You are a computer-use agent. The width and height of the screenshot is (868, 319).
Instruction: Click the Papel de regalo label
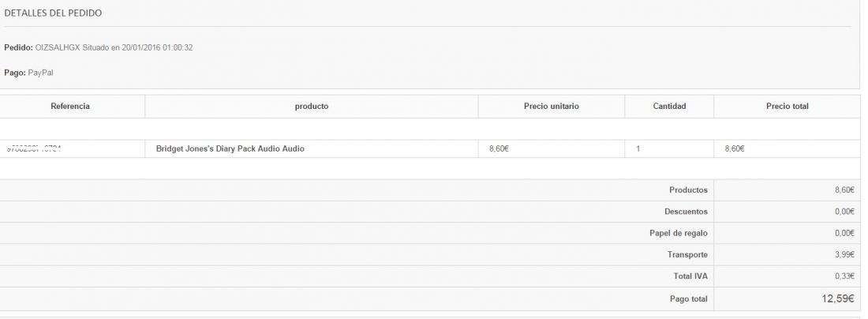[x=678, y=233]
